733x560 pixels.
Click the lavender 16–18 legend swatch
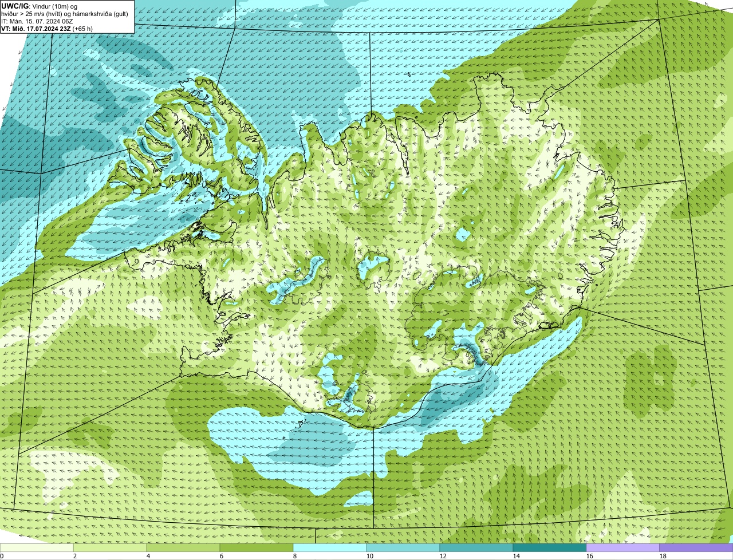click(x=623, y=548)
